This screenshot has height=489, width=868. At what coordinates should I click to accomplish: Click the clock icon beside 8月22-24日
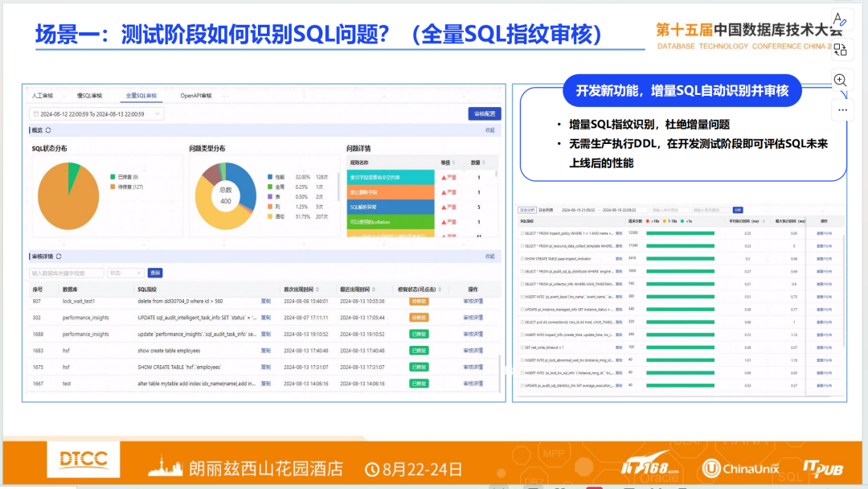click(x=372, y=470)
